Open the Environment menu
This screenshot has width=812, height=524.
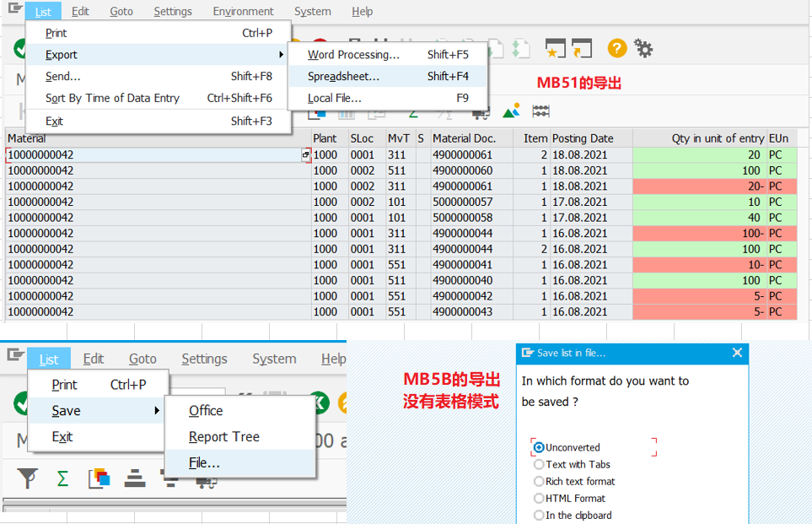[243, 12]
